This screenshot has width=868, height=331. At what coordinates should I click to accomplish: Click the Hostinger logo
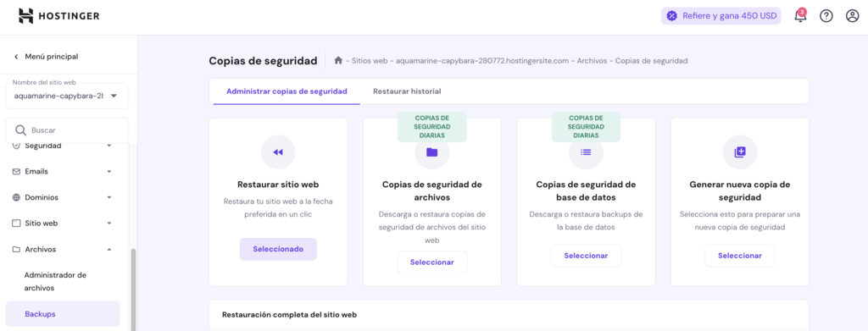point(58,16)
